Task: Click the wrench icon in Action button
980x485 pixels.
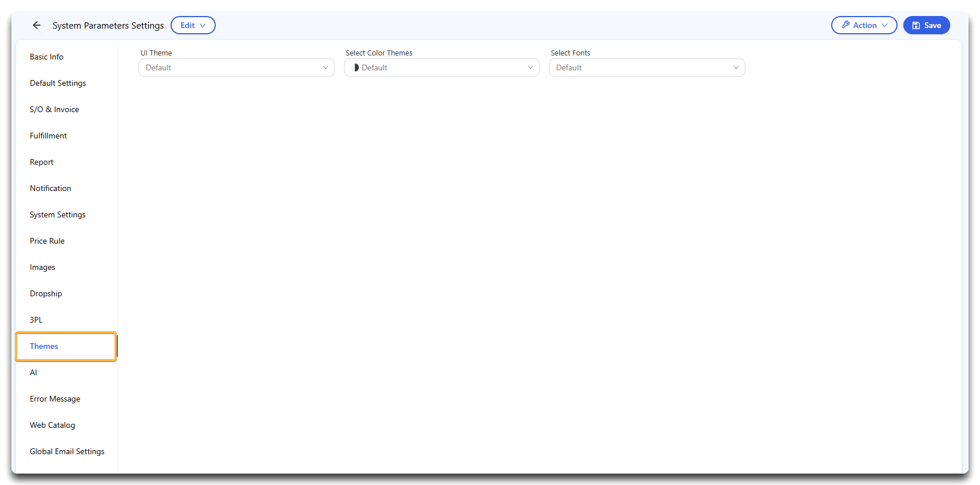Action: pyautogui.click(x=845, y=25)
